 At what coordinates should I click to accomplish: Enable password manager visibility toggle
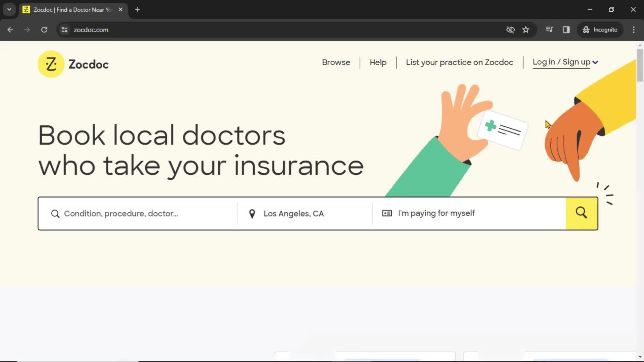[x=511, y=29]
